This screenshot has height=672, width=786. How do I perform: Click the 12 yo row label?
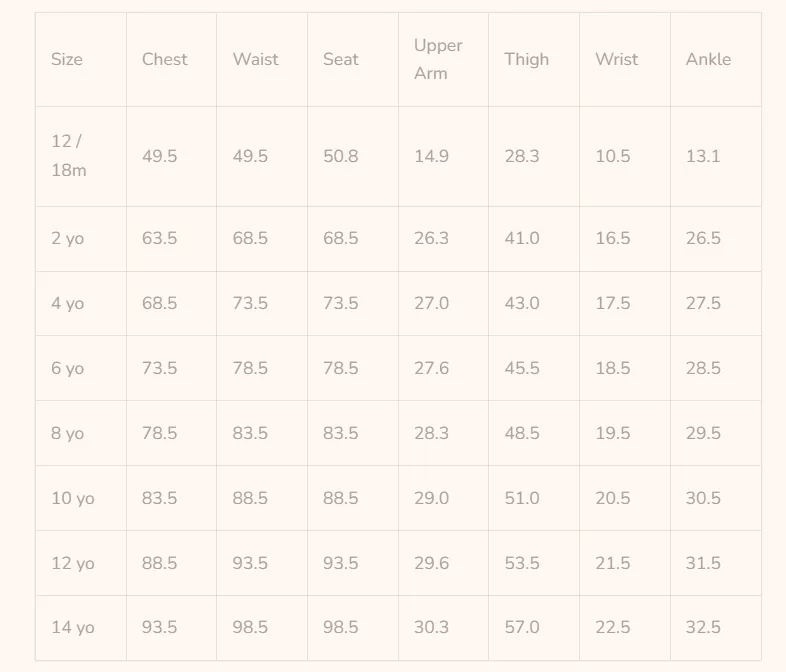[81, 563]
